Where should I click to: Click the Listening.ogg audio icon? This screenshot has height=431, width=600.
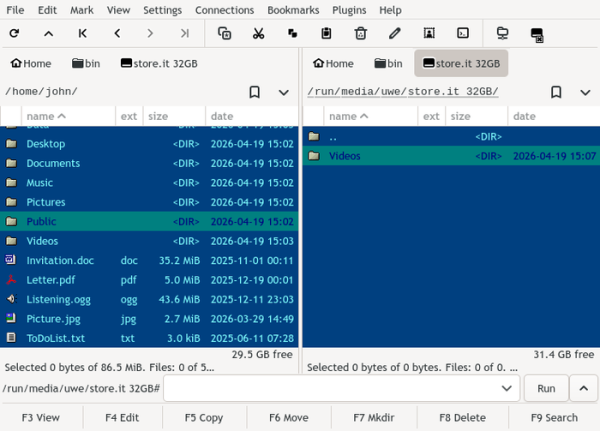[11, 299]
